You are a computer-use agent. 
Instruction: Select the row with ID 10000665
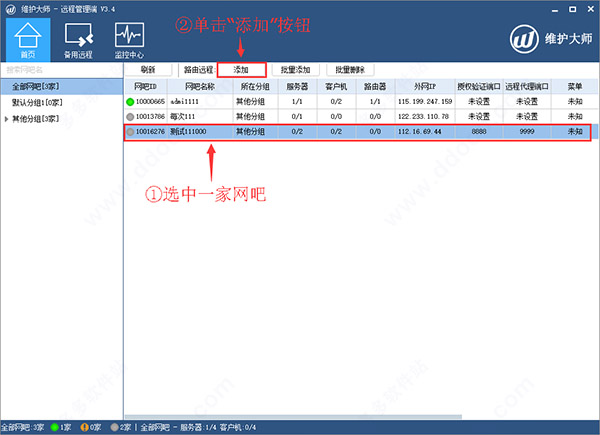(361, 102)
